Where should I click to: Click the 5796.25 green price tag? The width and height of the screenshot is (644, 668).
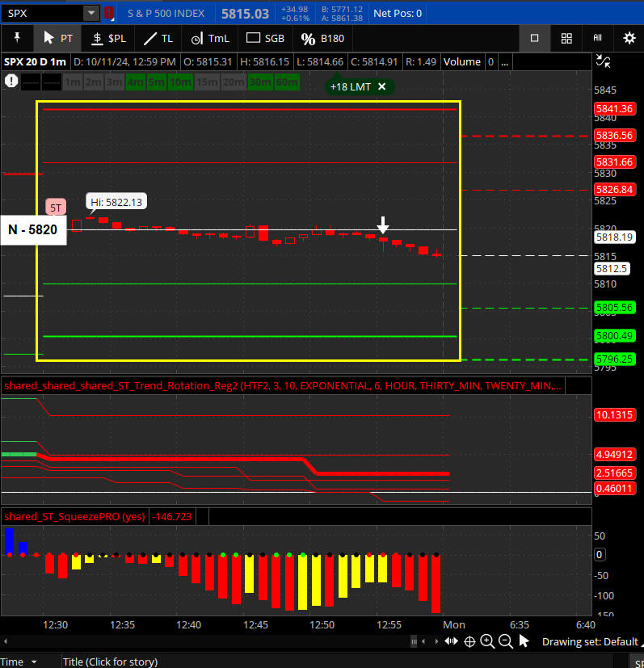(614, 359)
